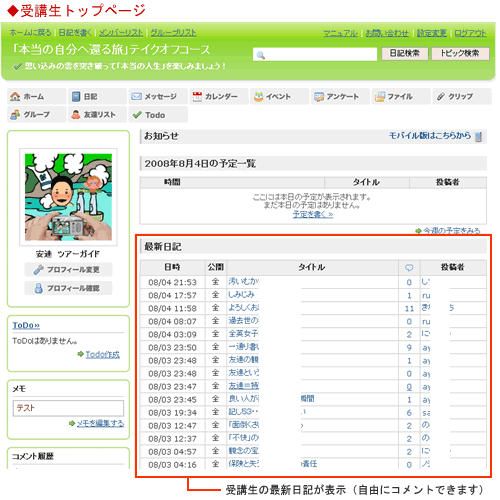Viewport: 500px width, 500px height.
Task: Click the プロフィール確認 button
Action: pos(68,288)
